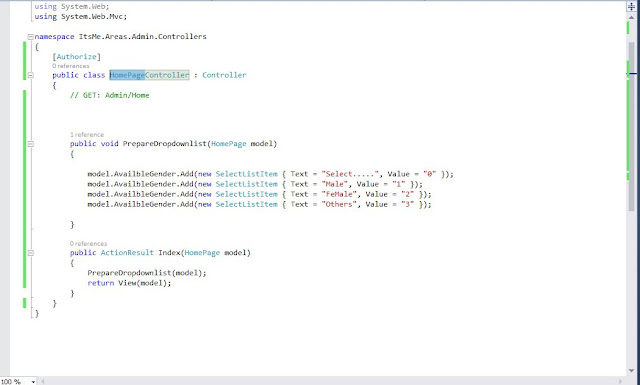Click the 'return View(model);' statement
This screenshot has width=640, height=385.
[x=129, y=283]
